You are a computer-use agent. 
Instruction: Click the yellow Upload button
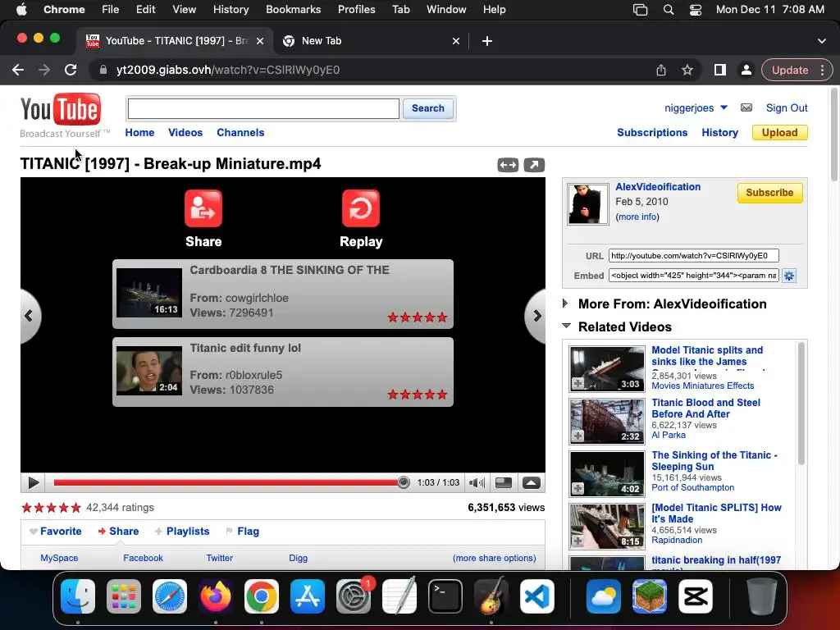[779, 133]
